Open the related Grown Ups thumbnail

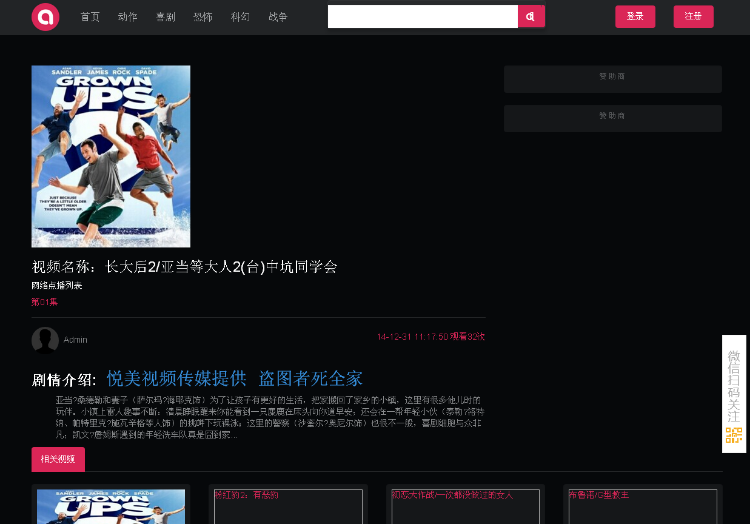point(111,506)
